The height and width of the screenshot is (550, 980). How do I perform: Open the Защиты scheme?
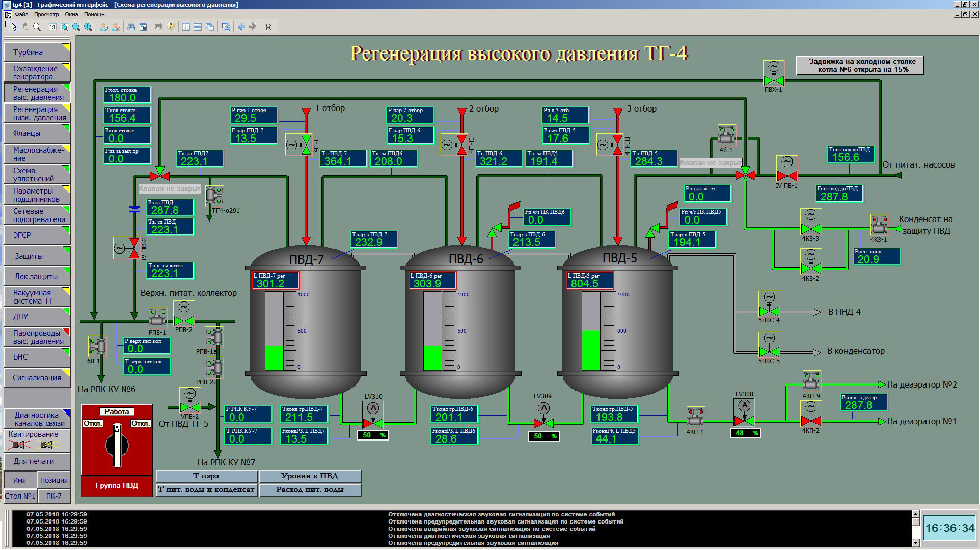(37, 256)
